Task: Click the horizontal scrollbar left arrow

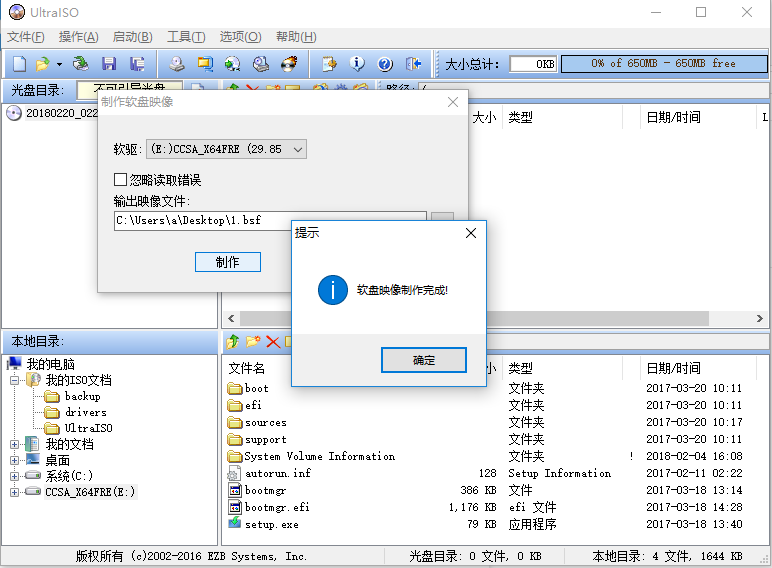Action: [231, 318]
